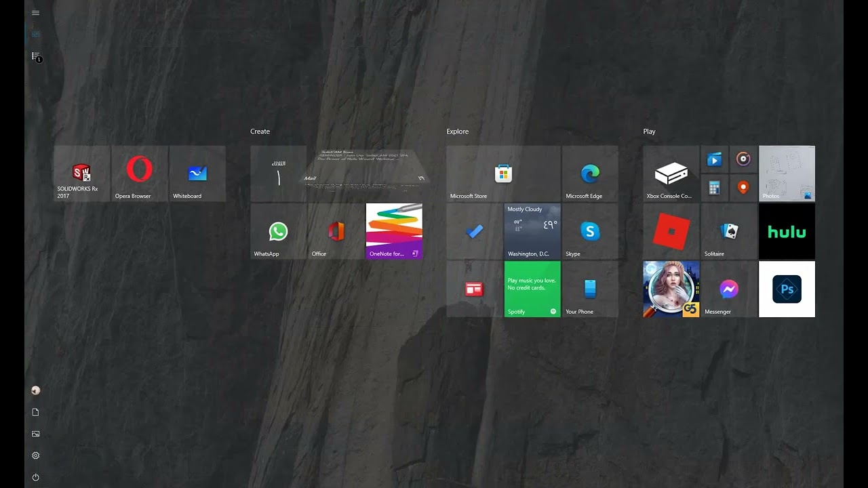Open the Photos live tile

click(x=787, y=174)
